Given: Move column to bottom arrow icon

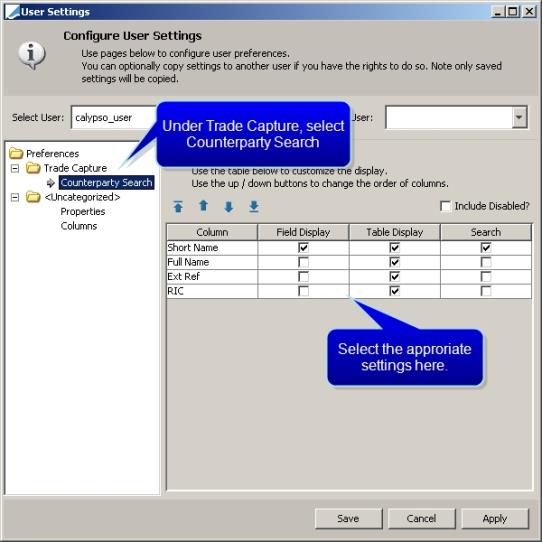Looking at the screenshot, I should point(254,206).
